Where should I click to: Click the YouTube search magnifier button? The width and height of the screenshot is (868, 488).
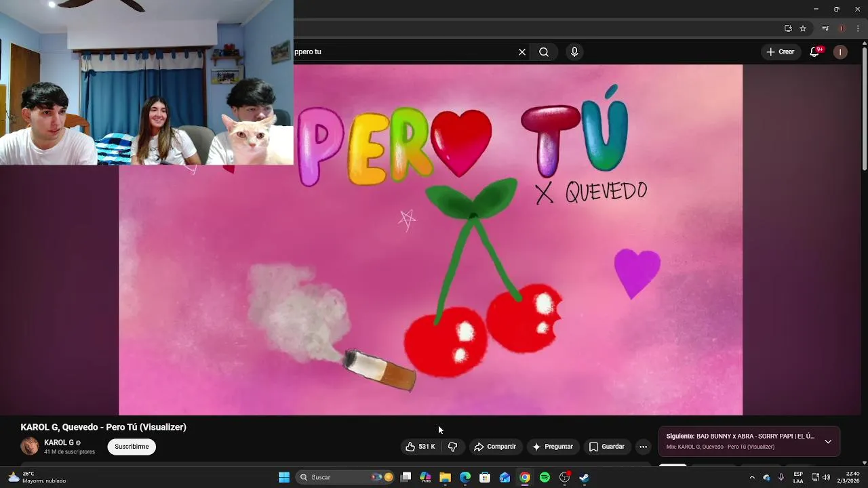544,52
